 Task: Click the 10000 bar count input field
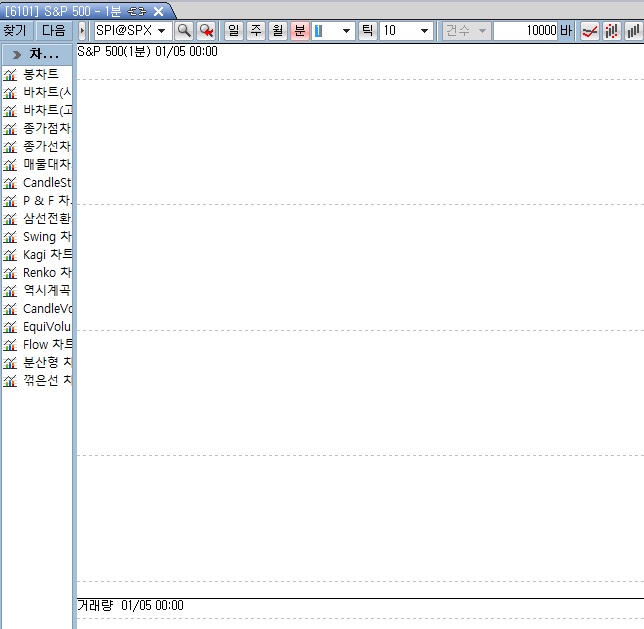tap(525, 31)
